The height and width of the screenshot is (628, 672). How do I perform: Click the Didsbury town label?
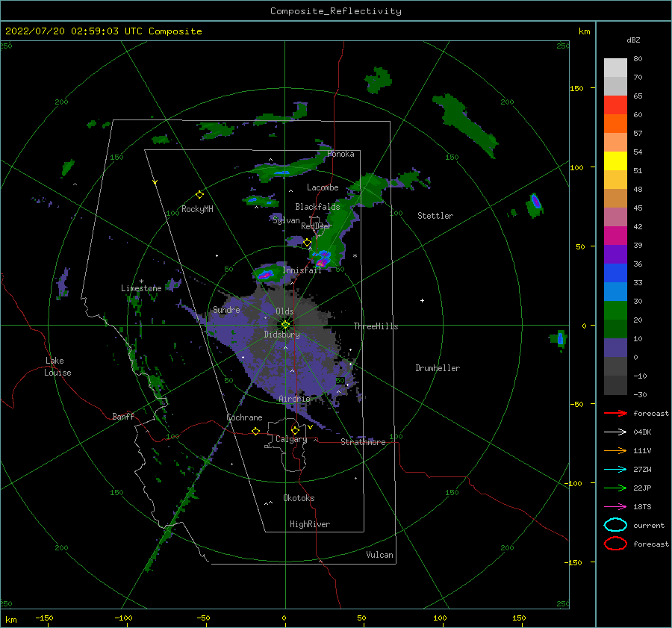click(281, 335)
